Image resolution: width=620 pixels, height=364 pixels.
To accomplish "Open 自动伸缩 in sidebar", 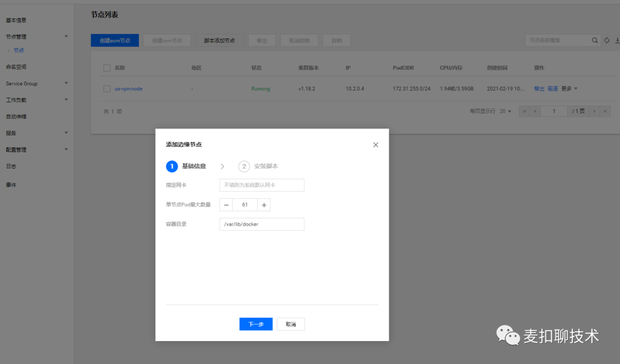I will click(x=16, y=117).
